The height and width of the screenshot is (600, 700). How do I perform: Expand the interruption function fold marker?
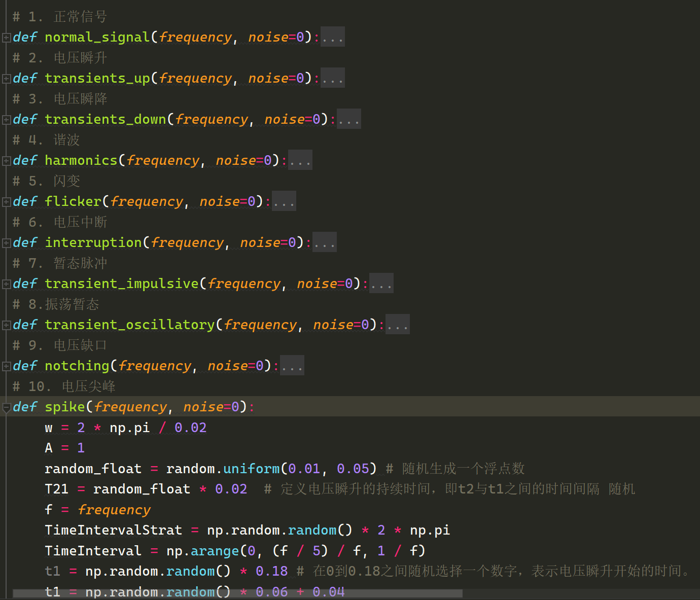[x=6, y=243]
